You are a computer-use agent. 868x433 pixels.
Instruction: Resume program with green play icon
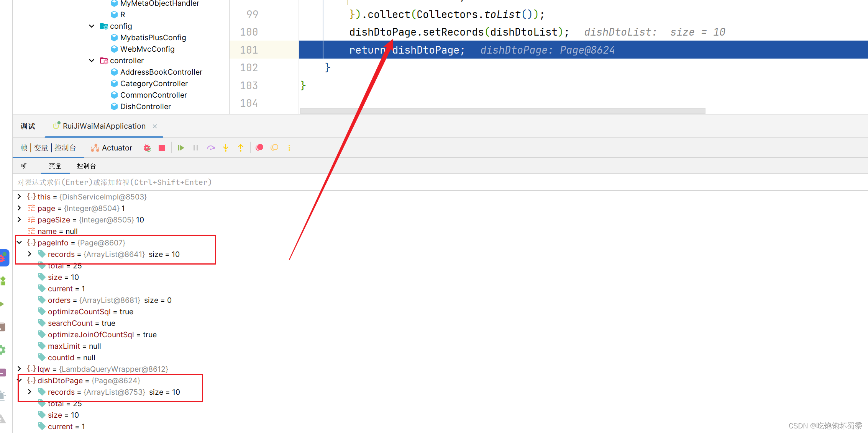point(181,148)
